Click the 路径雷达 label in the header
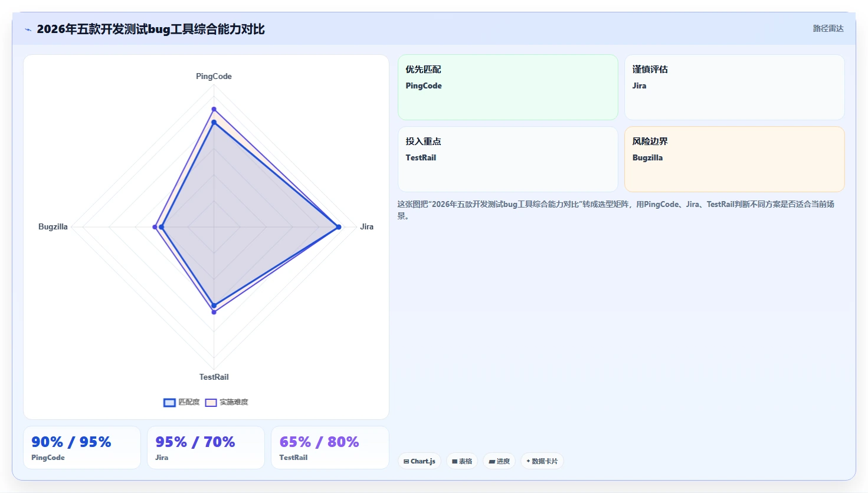This screenshot has width=868, height=493. [x=828, y=28]
